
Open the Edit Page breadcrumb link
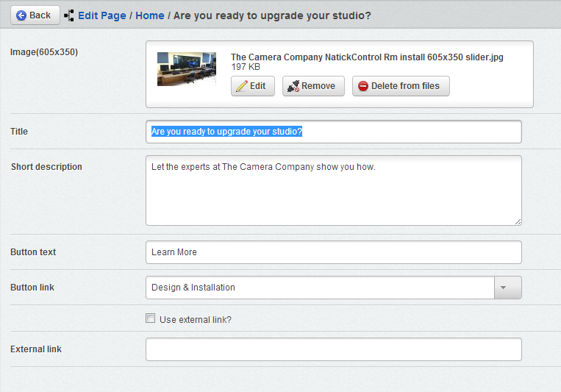[x=102, y=15]
